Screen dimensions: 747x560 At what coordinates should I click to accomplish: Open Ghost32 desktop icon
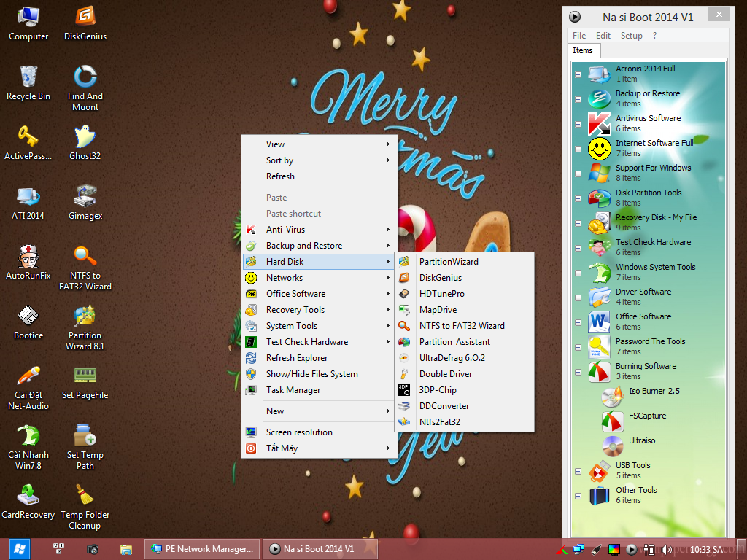(85, 143)
